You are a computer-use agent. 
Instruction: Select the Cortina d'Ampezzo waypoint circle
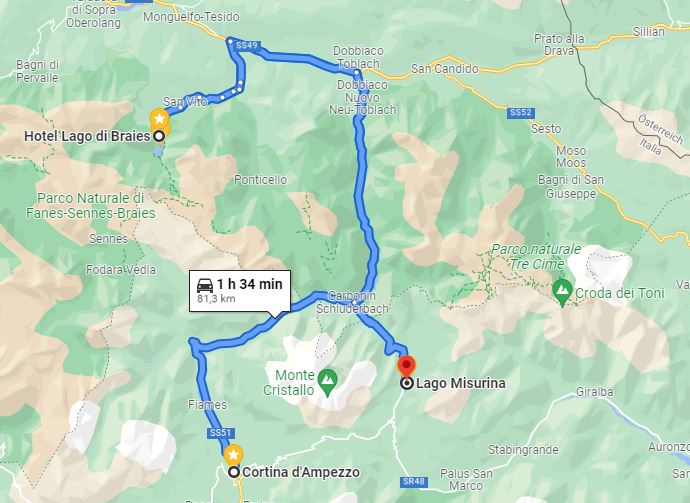234,472
